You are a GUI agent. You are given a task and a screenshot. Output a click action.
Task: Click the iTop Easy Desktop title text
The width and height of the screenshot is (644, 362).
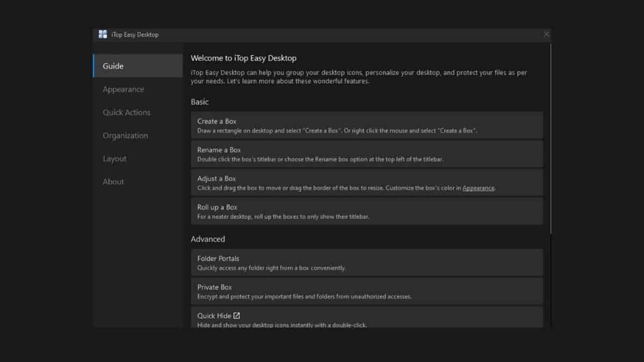click(x=135, y=34)
